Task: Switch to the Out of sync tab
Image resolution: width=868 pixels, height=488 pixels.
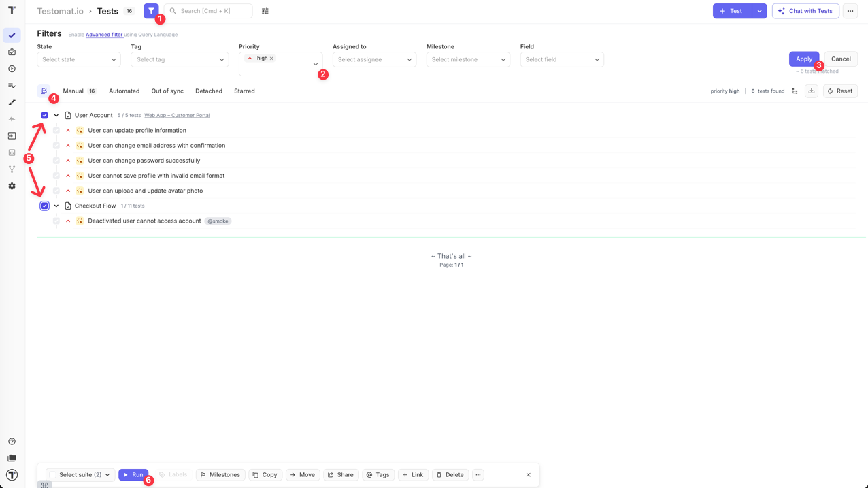Action: [x=167, y=91]
